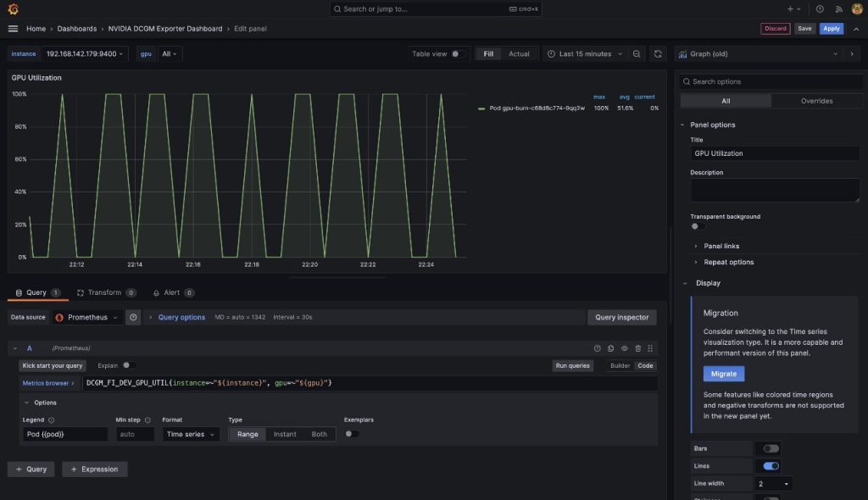Click the Discard button
Image resolution: width=868 pixels, height=500 pixels.
tap(775, 29)
